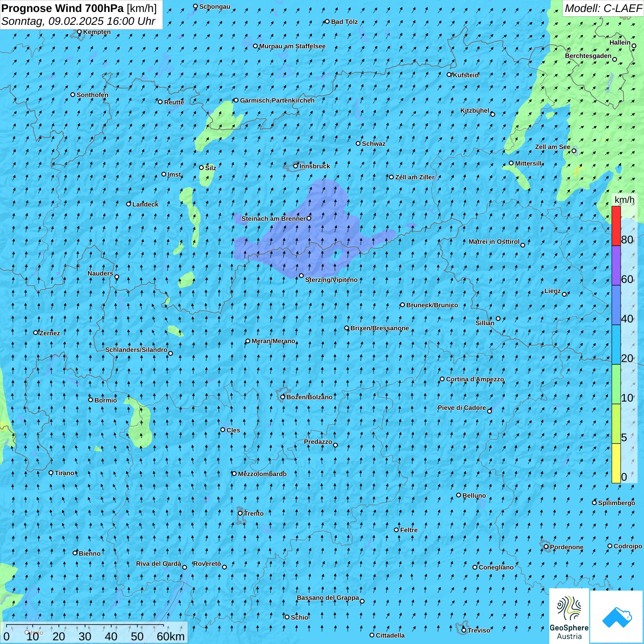Viewport: 644px width, 644px height.
Task: Select the Kempten label
Action: (x=97, y=32)
